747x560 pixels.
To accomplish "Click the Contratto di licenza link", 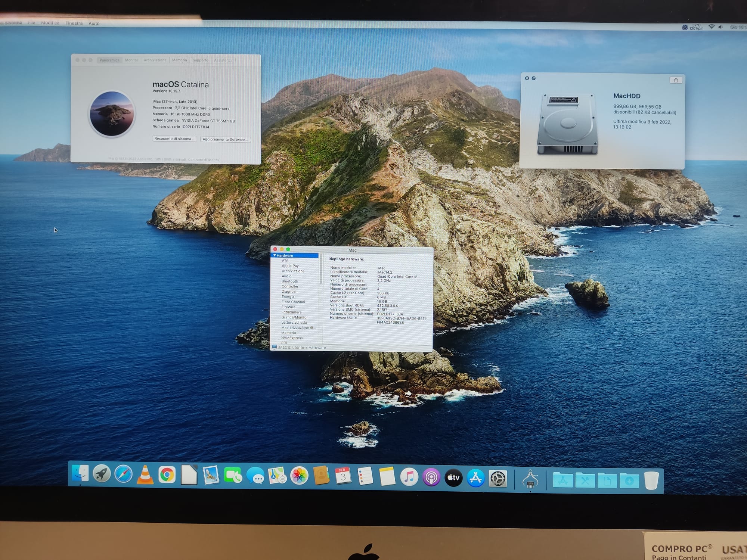I will click(204, 160).
